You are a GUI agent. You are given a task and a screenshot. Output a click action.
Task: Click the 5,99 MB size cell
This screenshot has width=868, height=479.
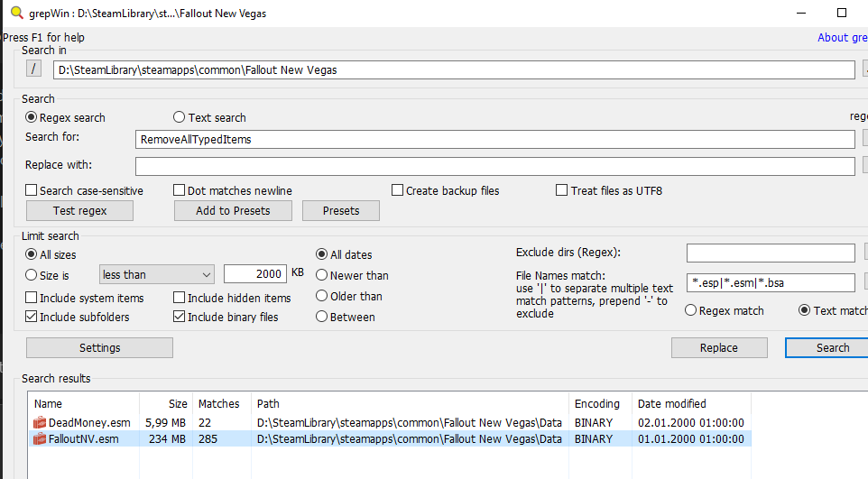click(x=165, y=422)
